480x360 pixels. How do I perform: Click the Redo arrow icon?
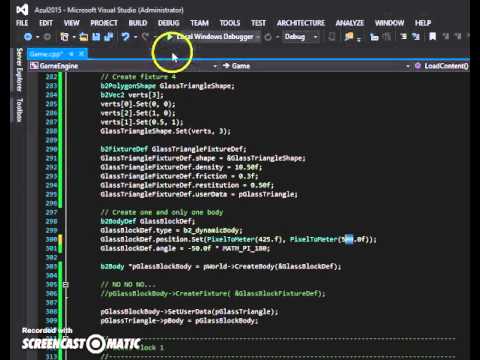point(145,37)
